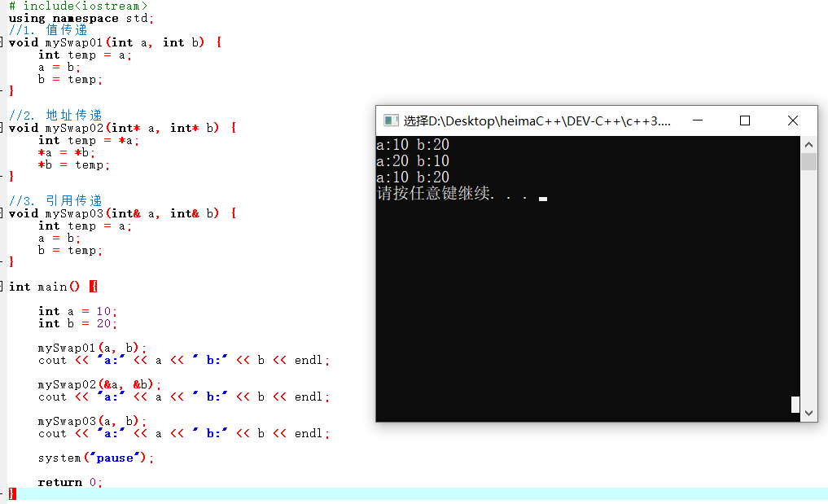
Task: Click the cout line below the mySwap02 call
Action: [x=184, y=397]
